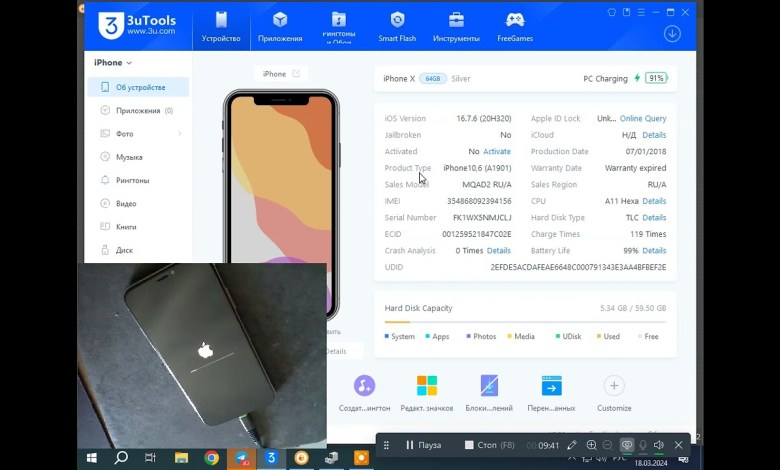Toggle the microphone in recording toolbar
Screen dimensions: 780x470
tap(643, 445)
